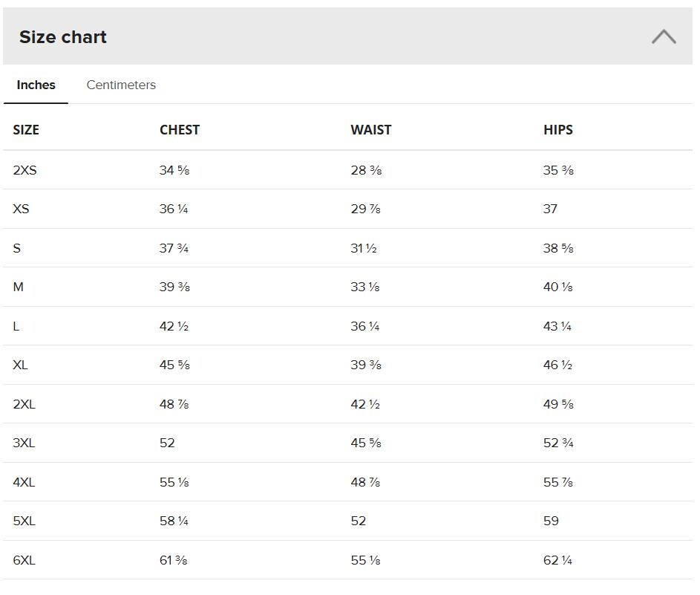
Task: Click the Size chart heading
Action: point(63,37)
